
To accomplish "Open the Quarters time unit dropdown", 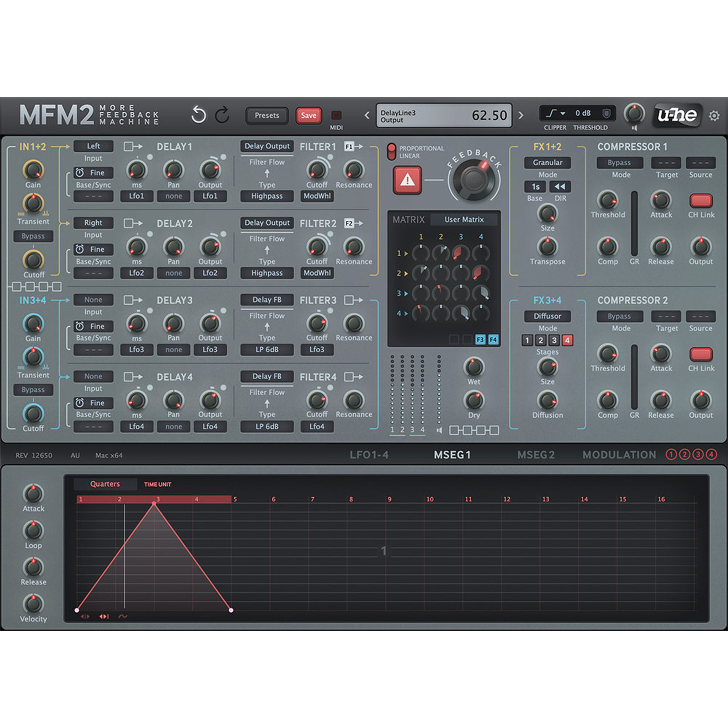I will 105,484.
